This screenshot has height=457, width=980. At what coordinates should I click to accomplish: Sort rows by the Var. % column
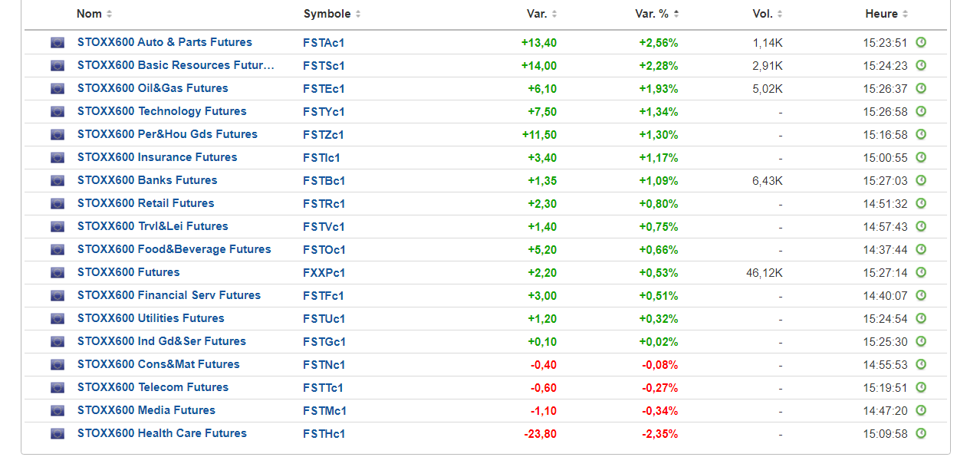point(657,14)
